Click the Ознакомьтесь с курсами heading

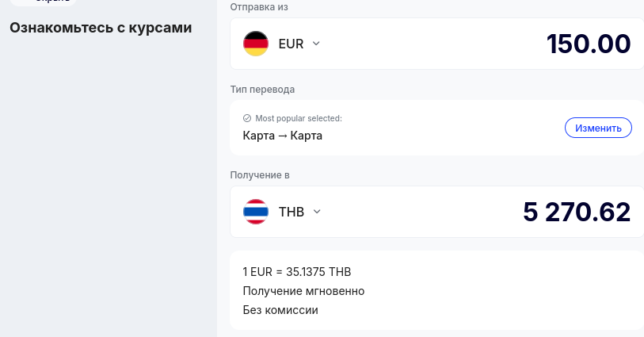click(x=101, y=28)
